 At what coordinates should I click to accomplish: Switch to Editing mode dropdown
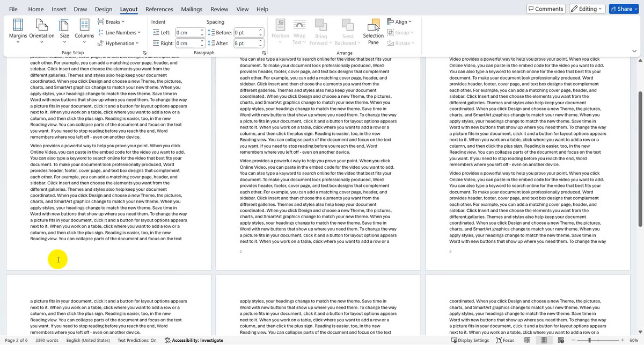587,9
